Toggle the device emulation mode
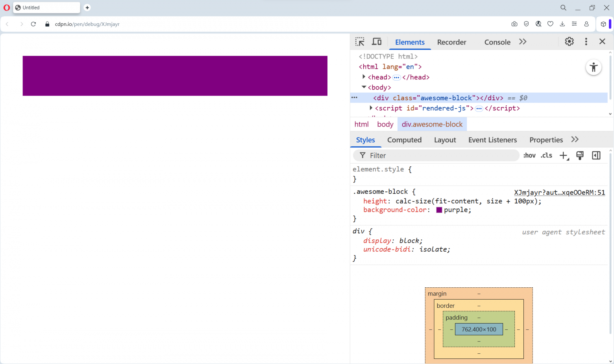This screenshot has width=614, height=364. [377, 41]
